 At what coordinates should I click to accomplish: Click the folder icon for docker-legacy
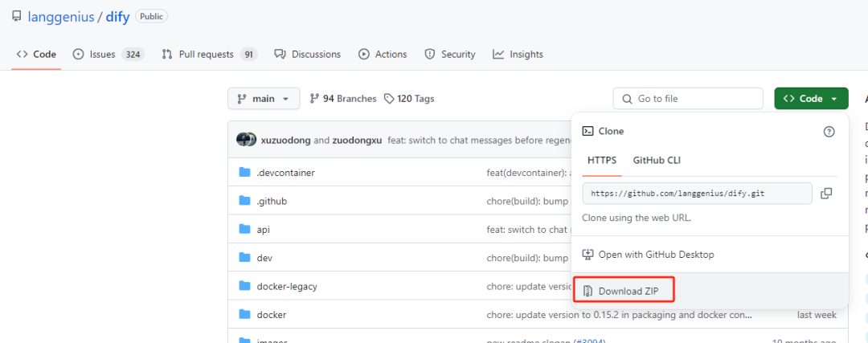coord(244,286)
